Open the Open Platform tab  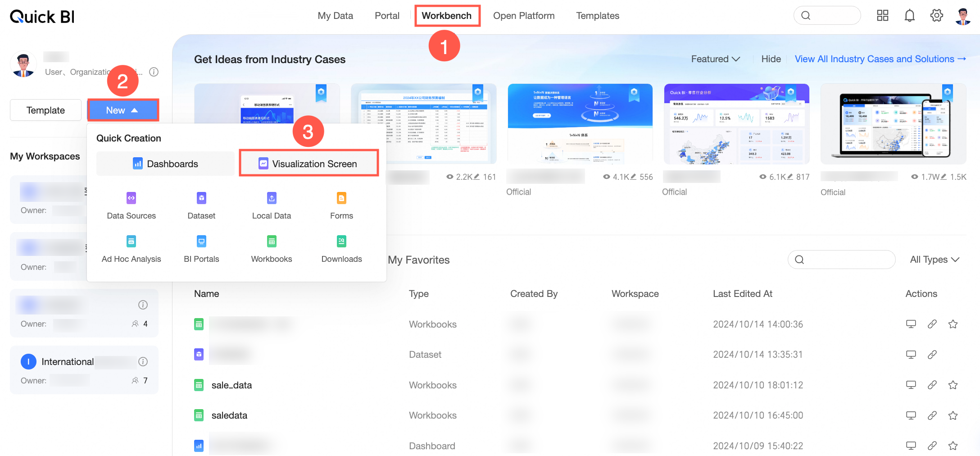(x=524, y=16)
